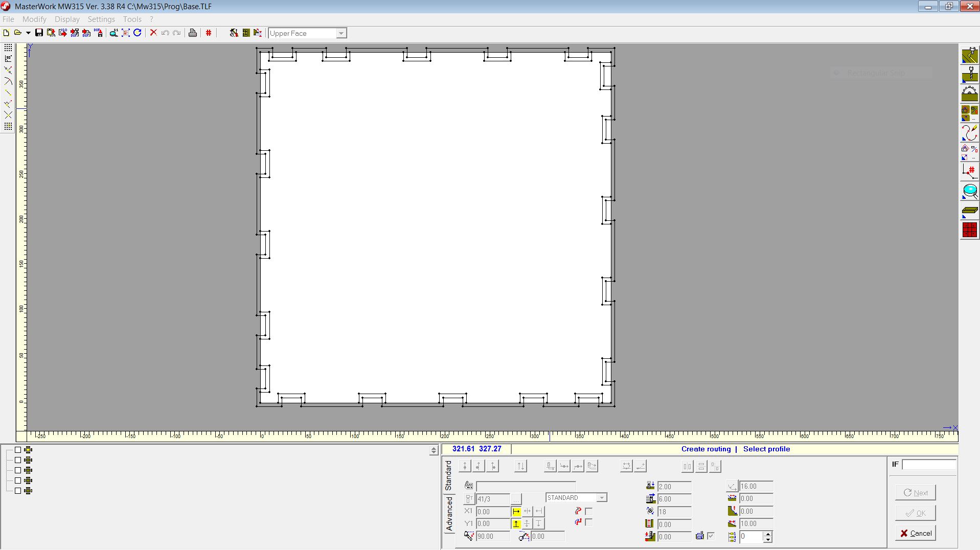Viewport: 980px width, 550px height.
Task: Save the program with the floppy disk icon
Action: 39,33
